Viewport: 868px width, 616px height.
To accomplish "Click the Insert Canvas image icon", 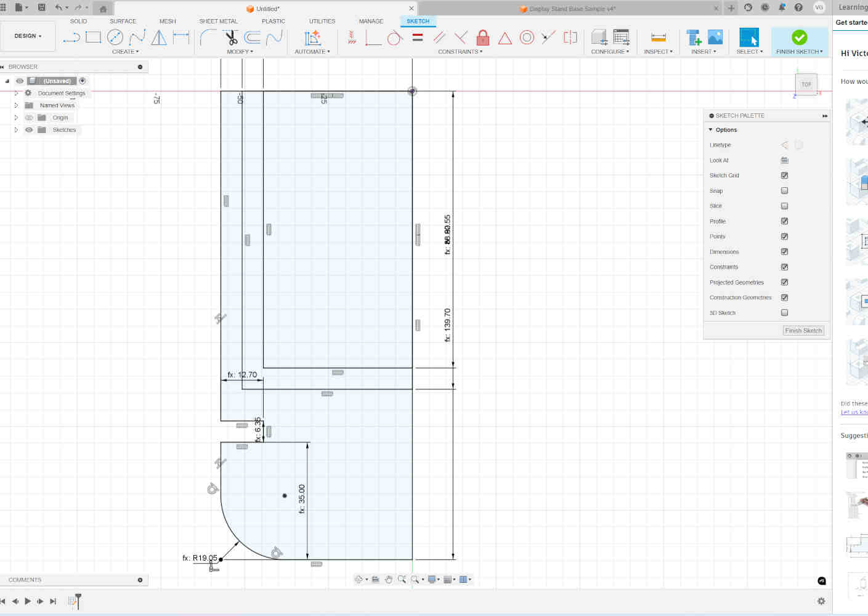I will [x=715, y=38].
